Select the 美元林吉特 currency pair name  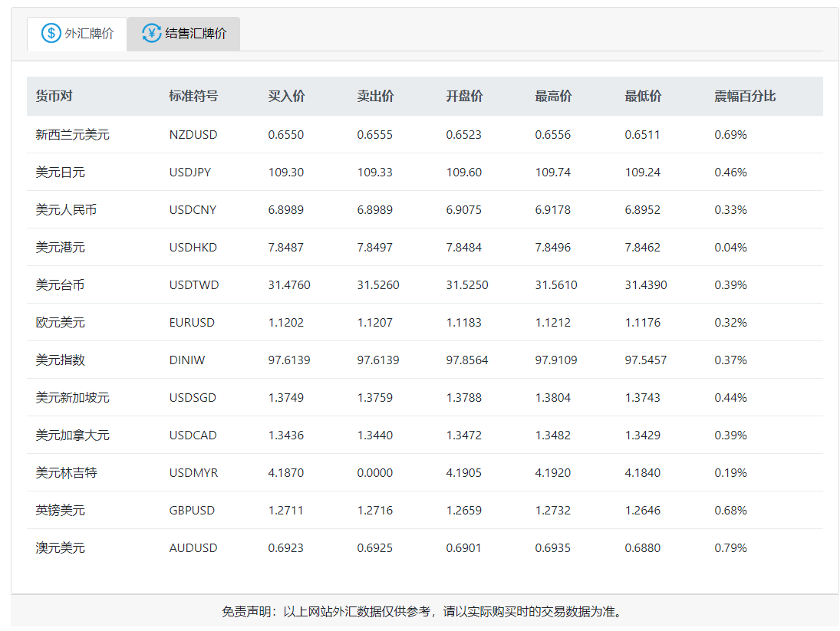[x=66, y=472]
